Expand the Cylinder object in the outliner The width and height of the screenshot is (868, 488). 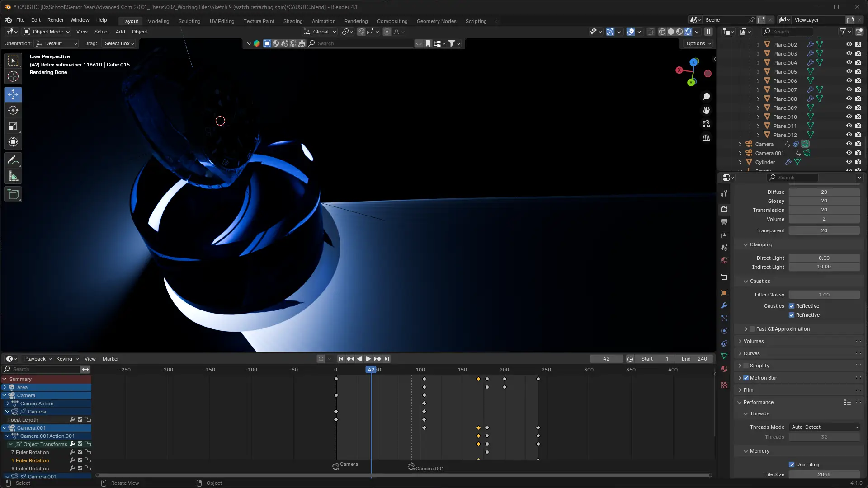pos(740,162)
